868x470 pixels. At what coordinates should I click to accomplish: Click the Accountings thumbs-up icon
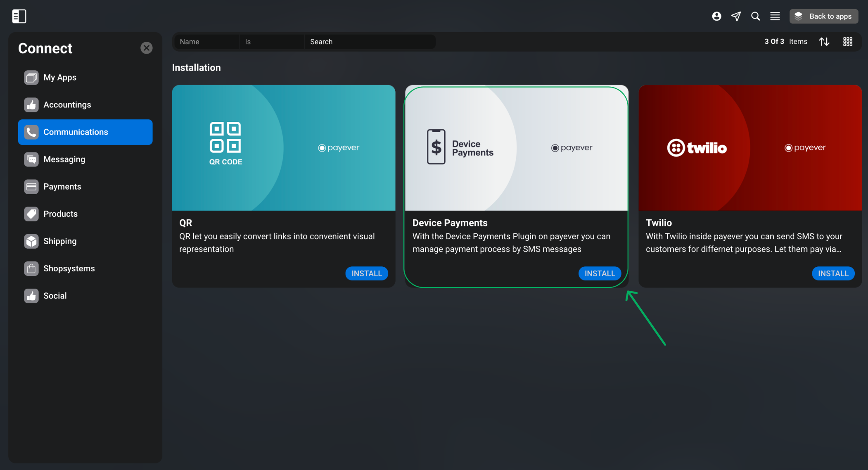(x=31, y=105)
